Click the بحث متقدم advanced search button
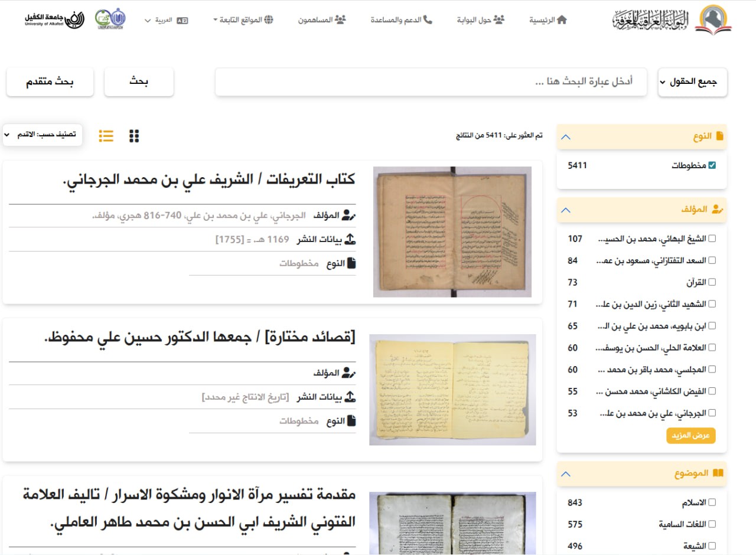 coord(50,82)
